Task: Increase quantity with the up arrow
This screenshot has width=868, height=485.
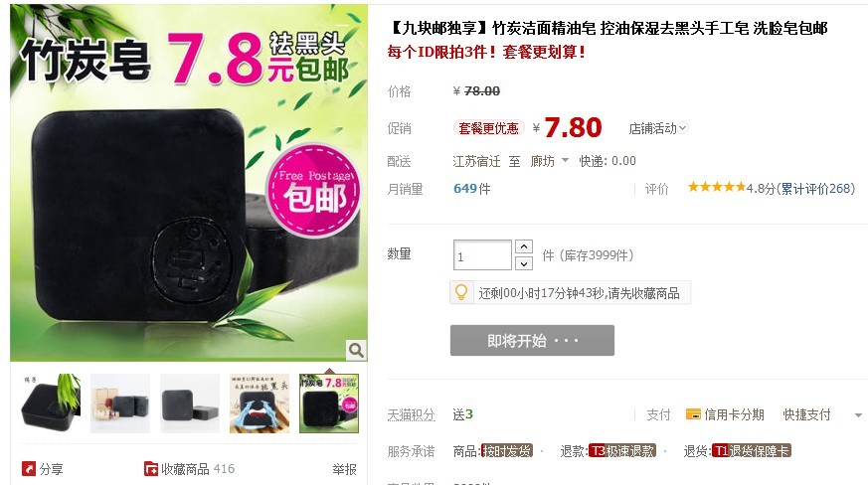Action: tap(524, 246)
